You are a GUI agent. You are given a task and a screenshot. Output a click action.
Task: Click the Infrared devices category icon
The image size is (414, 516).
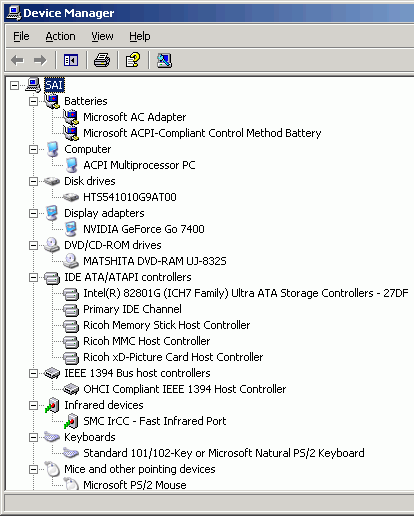coord(52,405)
